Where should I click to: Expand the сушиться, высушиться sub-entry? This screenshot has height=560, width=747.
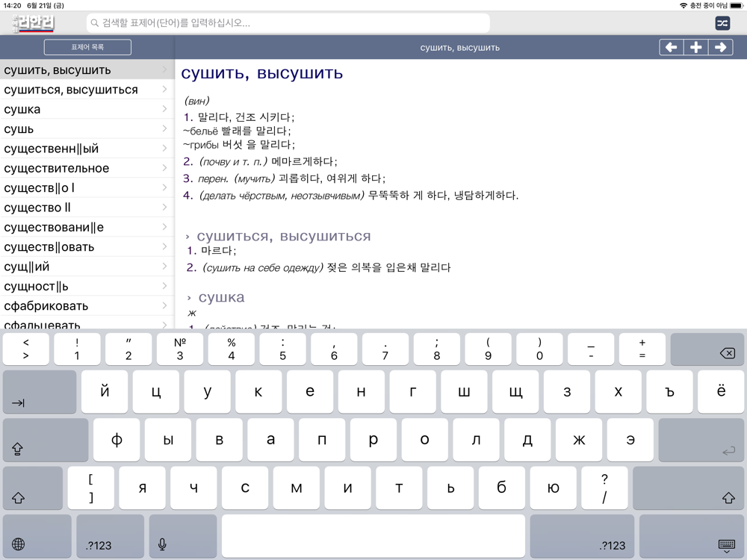(283, 236)
